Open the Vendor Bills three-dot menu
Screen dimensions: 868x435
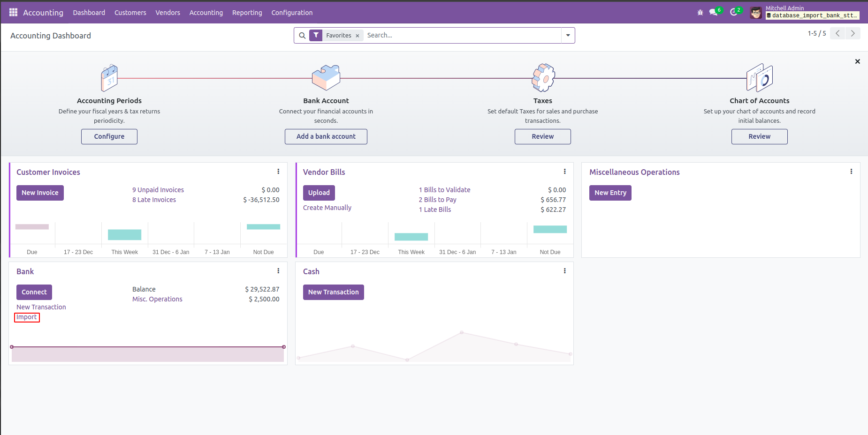pos(565,172)
